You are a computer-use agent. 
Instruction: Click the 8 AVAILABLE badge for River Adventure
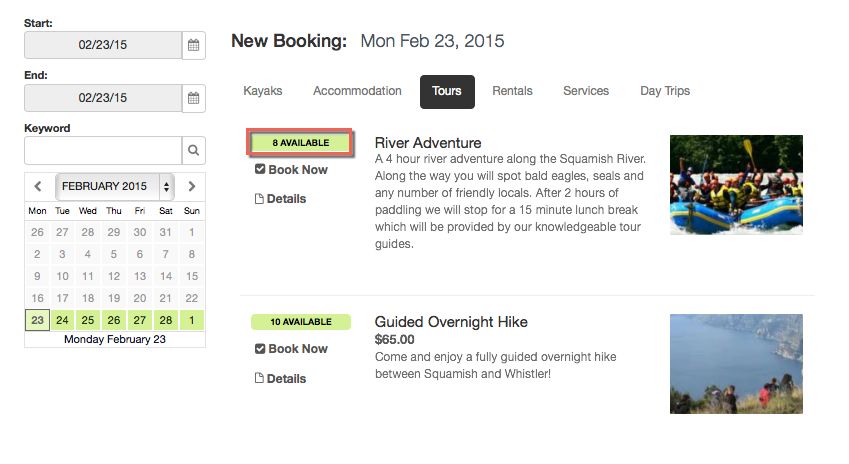[x=301, y=143]
